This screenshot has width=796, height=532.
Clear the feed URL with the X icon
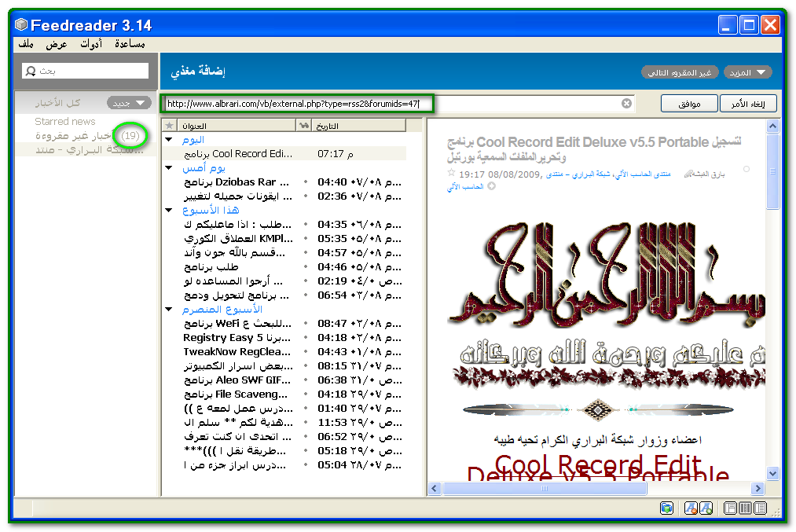tap(626, 104)
